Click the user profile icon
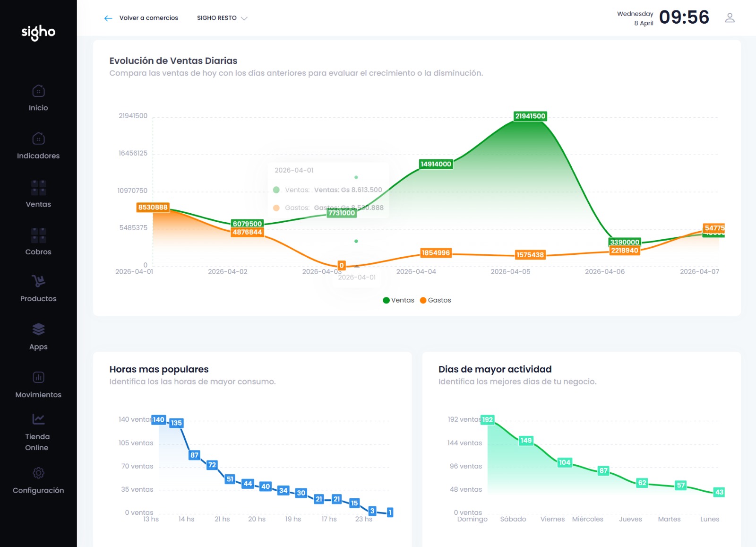Viewport: 756px width, 547px height. tap(730, 18)
